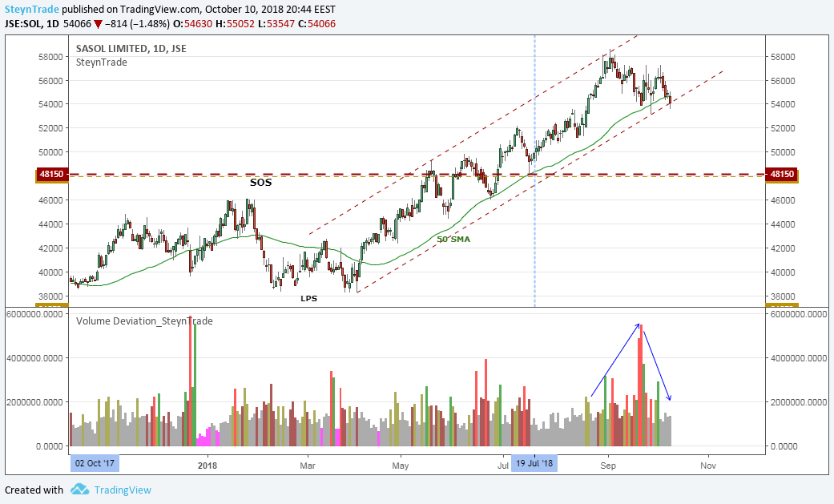Click the 'SOS' annotation text
Image resolution: width=834 pixels, height=504 pixels.
(260, 183)
